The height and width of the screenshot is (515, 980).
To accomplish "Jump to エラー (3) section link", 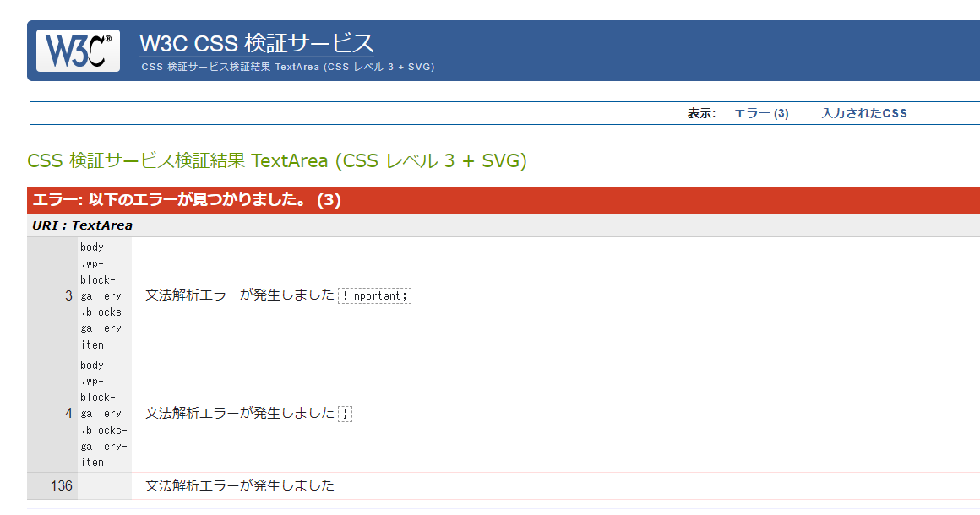I will click(760, 114).
